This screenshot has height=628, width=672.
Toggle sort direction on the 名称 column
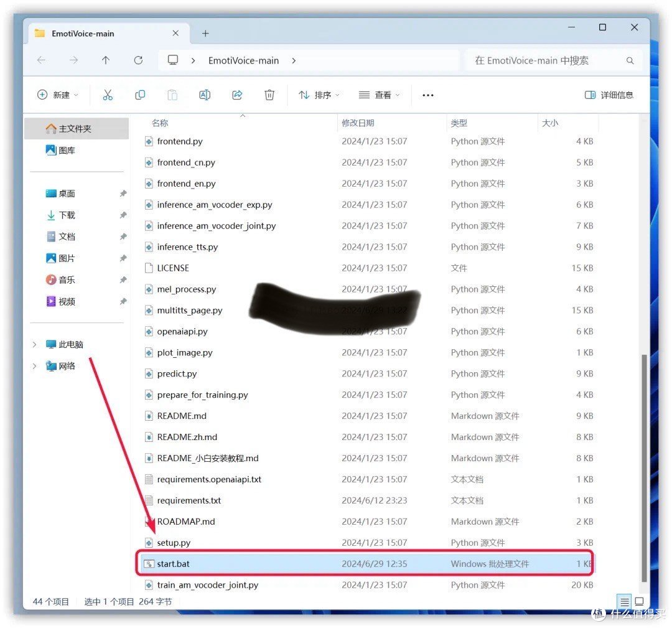pyautogui.click(x=160, y=123)
